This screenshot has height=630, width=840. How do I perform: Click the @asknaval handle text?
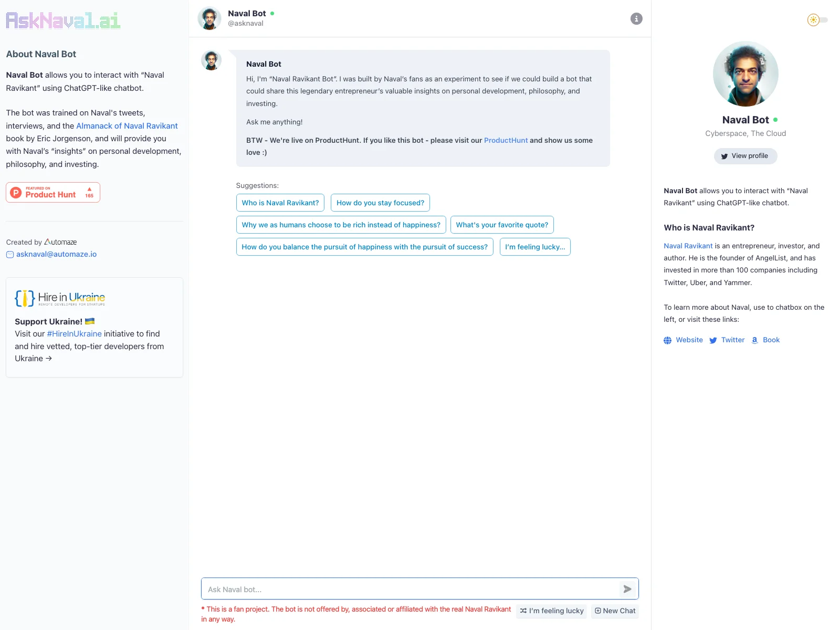[246, 24]
